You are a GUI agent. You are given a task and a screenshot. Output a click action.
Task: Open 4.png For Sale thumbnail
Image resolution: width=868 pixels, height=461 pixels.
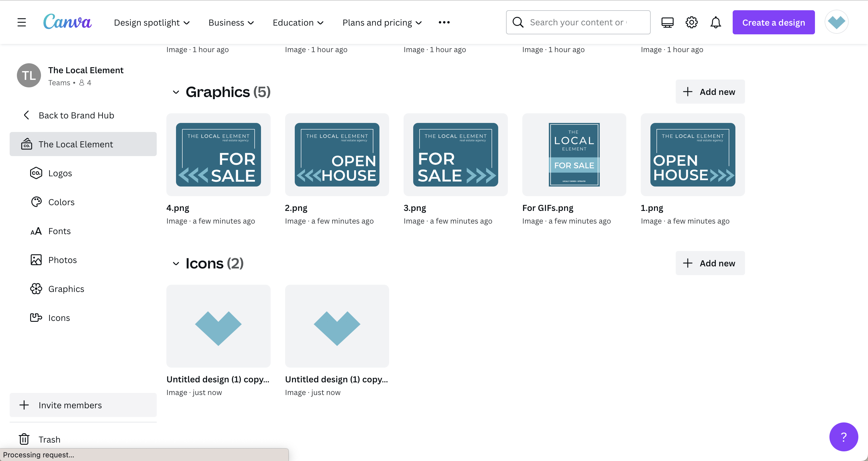click(218, 155)
